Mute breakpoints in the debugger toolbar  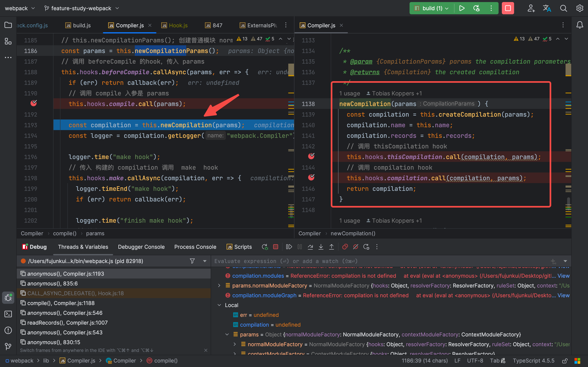pyautogui.click(x=356, y=247)
